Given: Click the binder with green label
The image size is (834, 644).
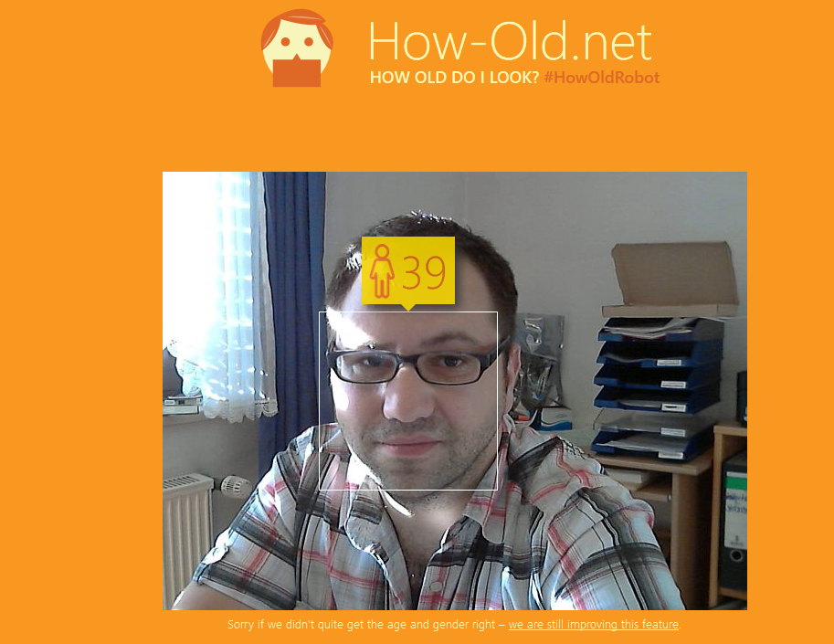Looking at the screenshot, I should coord(734,522).
